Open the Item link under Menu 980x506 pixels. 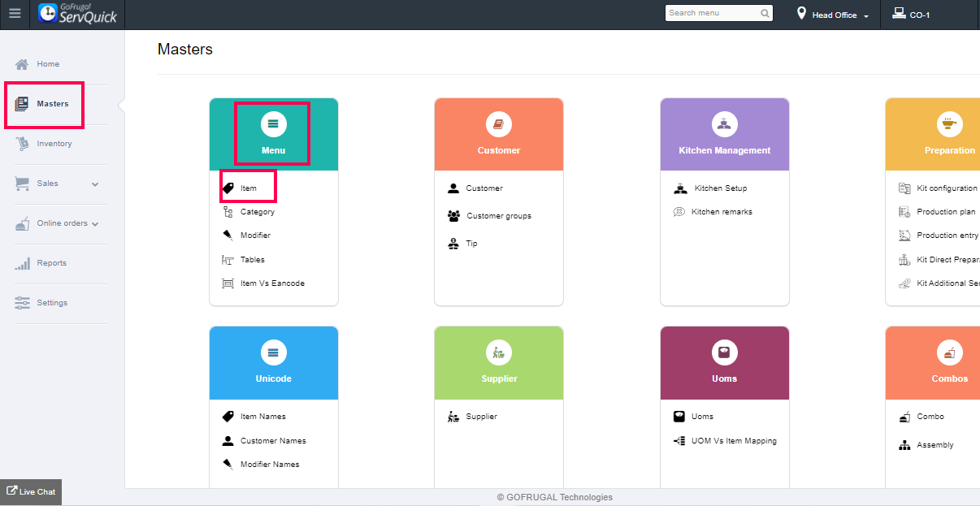(249, 188)
